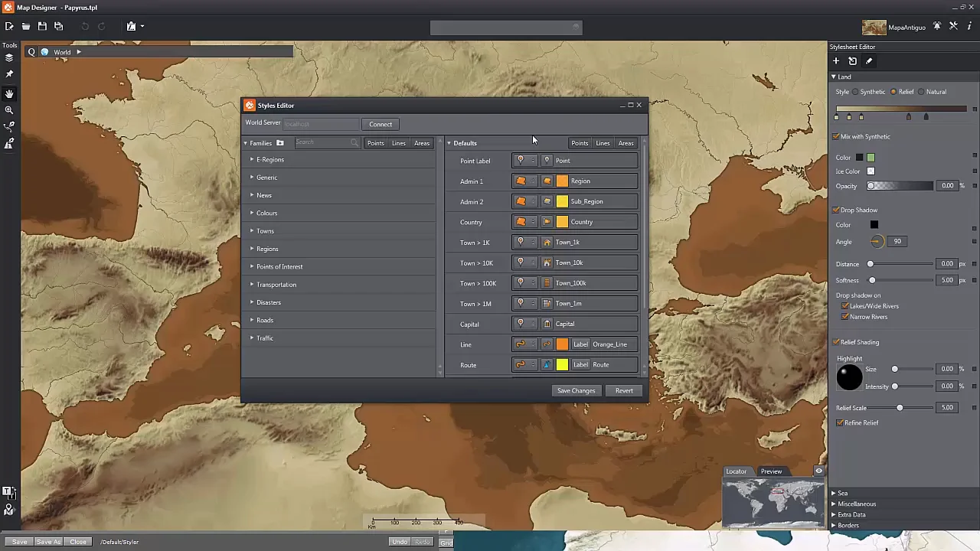Open the Layers tool in Tools sidebar
This screenshot has height=551, width=980.
click(9, 58)
